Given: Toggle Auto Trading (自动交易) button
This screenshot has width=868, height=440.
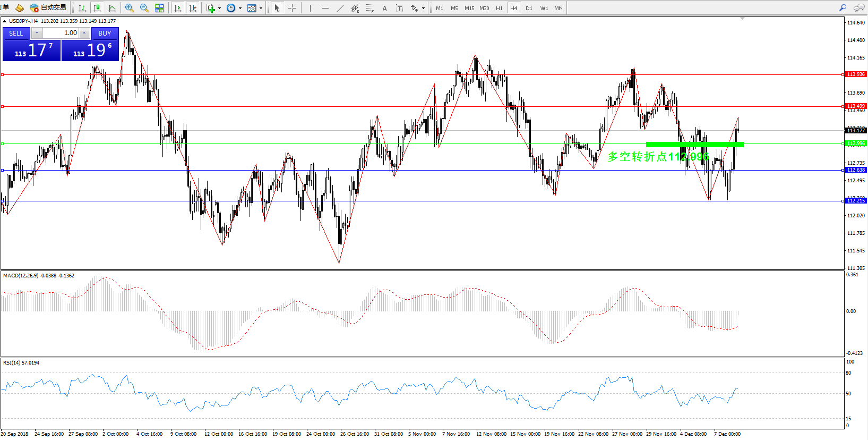Looking at the screenshot, I should click(48, 8).
